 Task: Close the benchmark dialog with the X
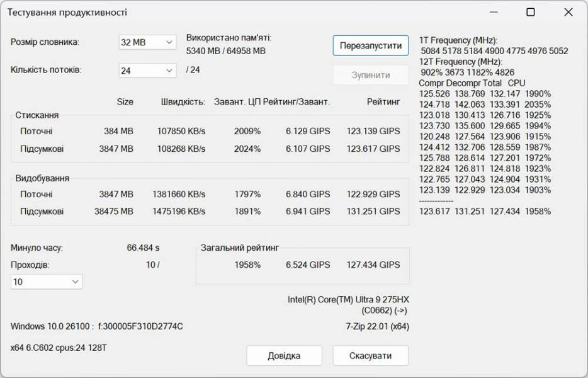[x=568, y=12]
